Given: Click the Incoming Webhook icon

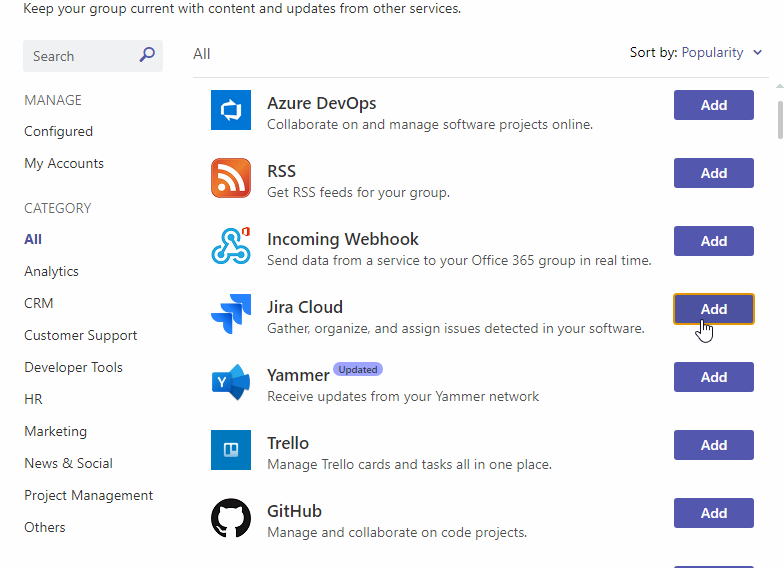Looking at the screenshot, I should [x=231, y=246].
